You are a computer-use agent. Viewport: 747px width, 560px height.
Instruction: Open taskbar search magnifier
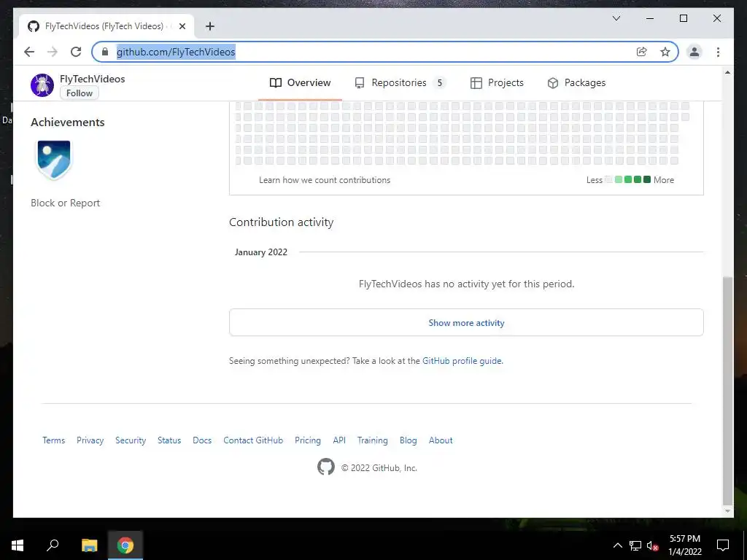click(x=53, y=545)
